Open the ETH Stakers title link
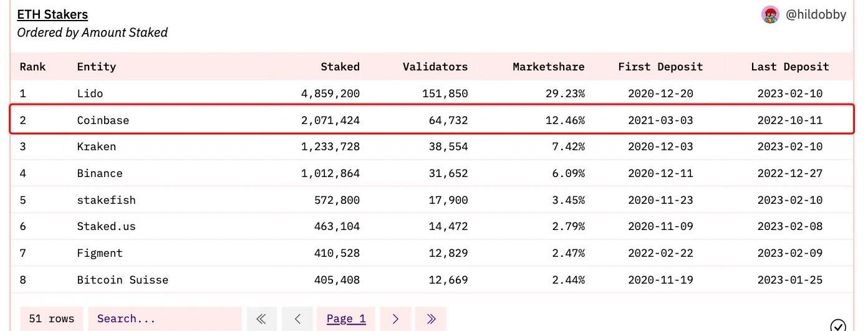 pyautogui.click(x=52, y=14)
